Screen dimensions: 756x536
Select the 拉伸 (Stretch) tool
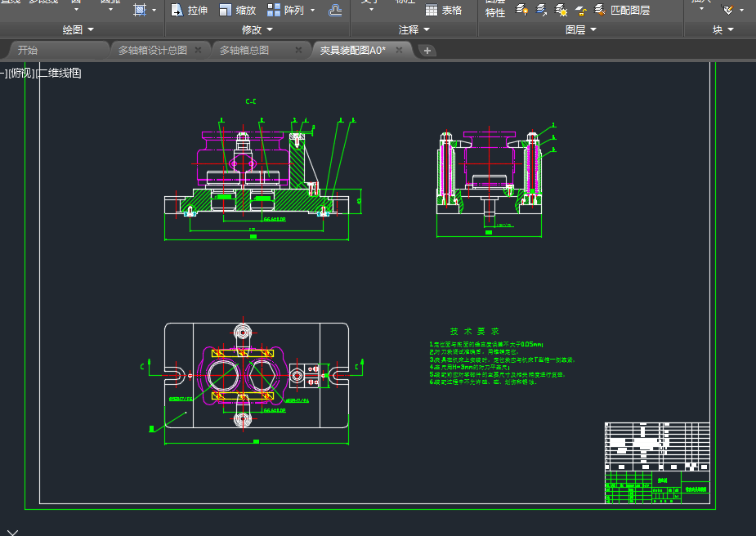(x=189, y=11)
